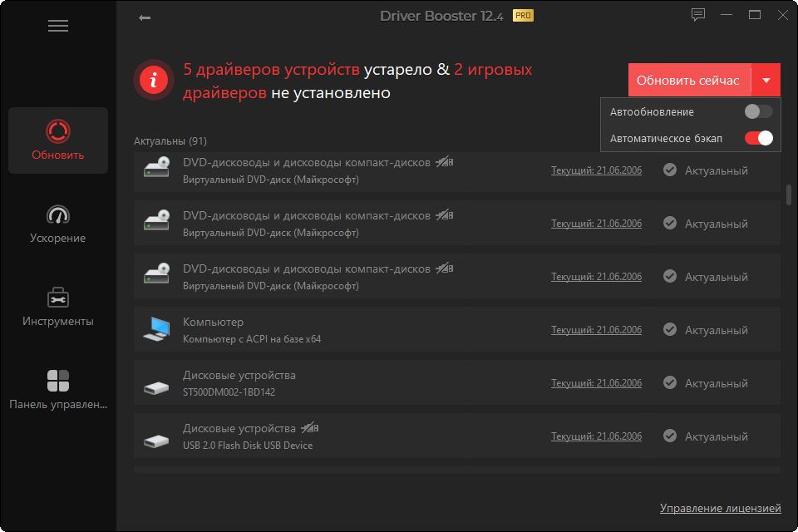The image size is (798, 532).
Task: Click unplugged device icon on USB Flash Disk row
Action: point(309,427)
